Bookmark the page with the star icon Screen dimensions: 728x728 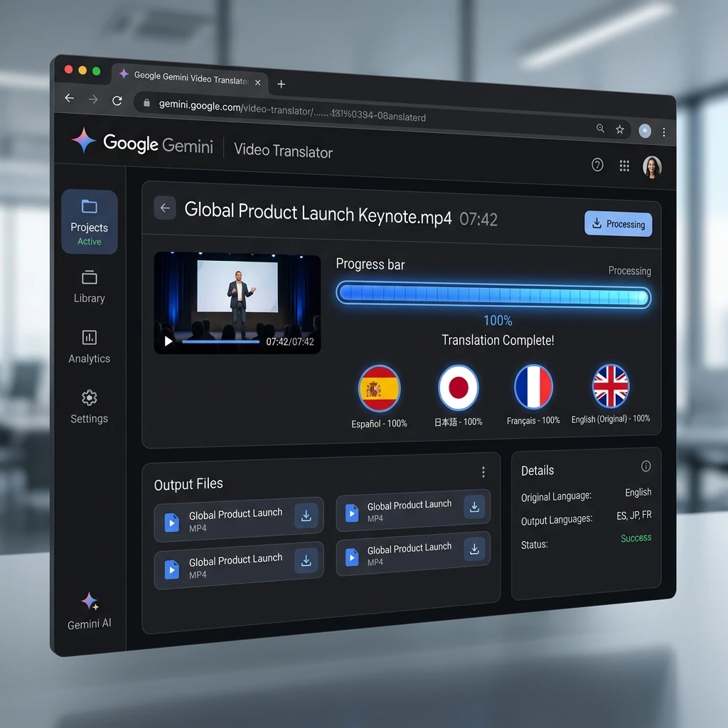click(620, 129)
